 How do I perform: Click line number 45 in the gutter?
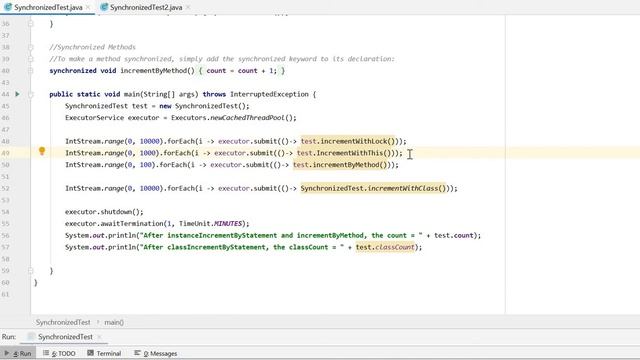point(5,106)
